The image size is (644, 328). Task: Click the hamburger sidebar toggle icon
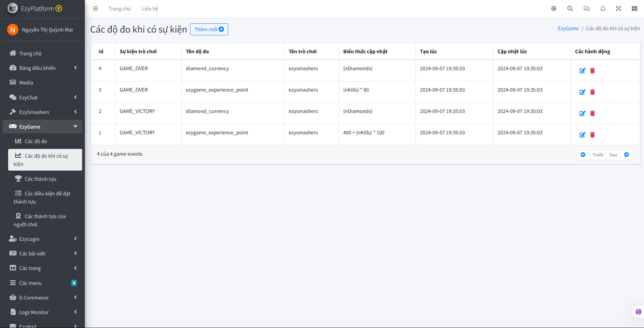tap(95, 9)
